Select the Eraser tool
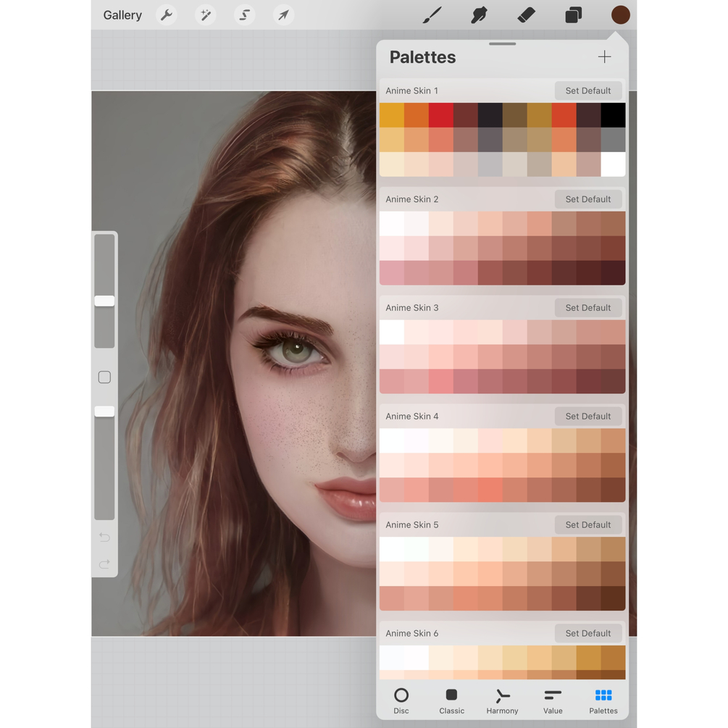The height and width of the screenshot is (728, 728). [526, 15]
